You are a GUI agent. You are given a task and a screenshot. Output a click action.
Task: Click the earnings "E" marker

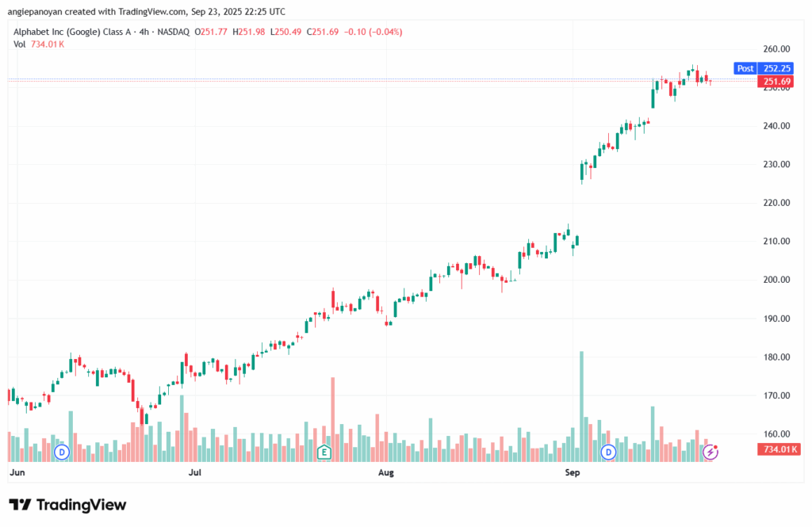click(x=324, y=452)
